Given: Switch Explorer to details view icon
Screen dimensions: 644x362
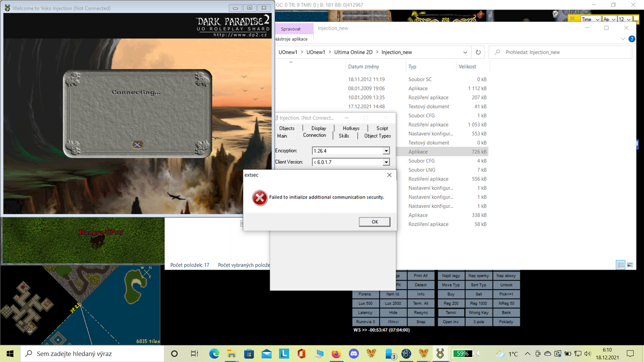Looking at the screenshot, I should 620,264.
